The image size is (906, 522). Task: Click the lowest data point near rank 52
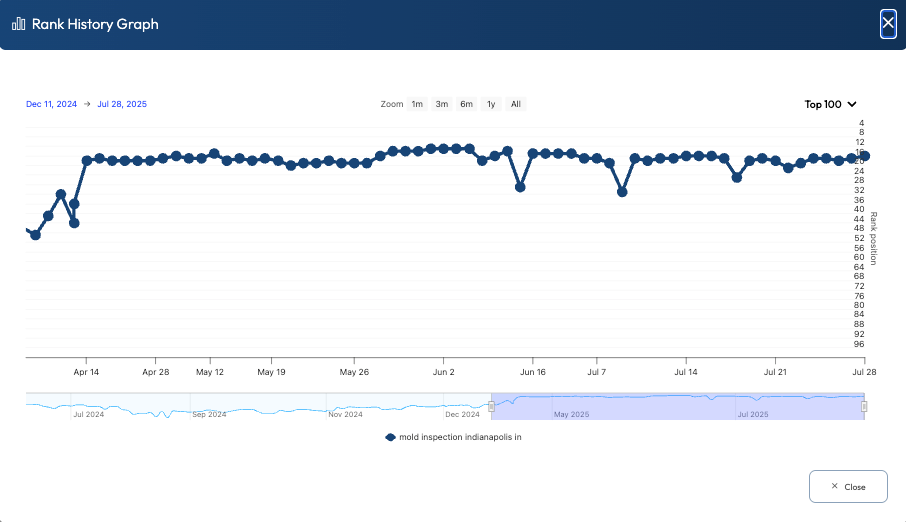[35, 235]
